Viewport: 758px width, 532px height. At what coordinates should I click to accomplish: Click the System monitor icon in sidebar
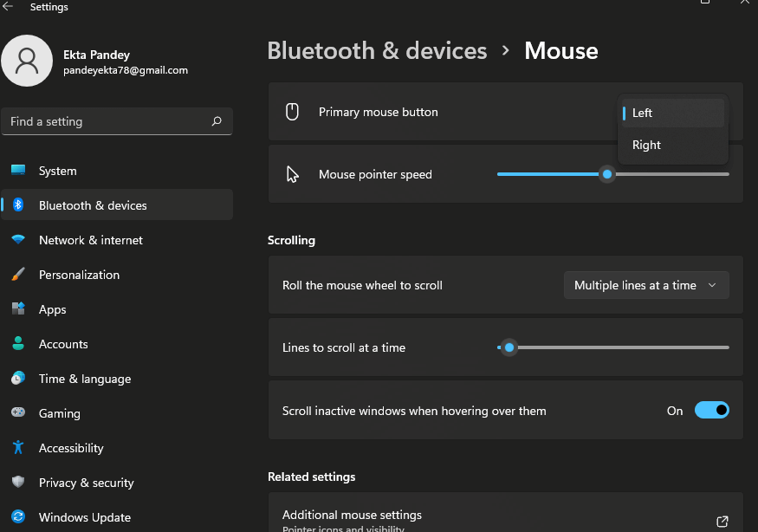coord(18,171)
